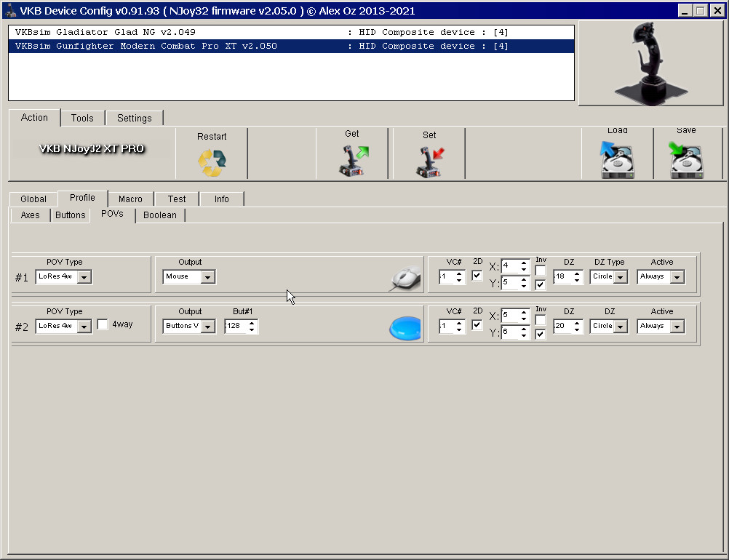Click the VKB NJoy32 XT PRO label
Screen dimensions: 729x560
click(x=92, y=148)
